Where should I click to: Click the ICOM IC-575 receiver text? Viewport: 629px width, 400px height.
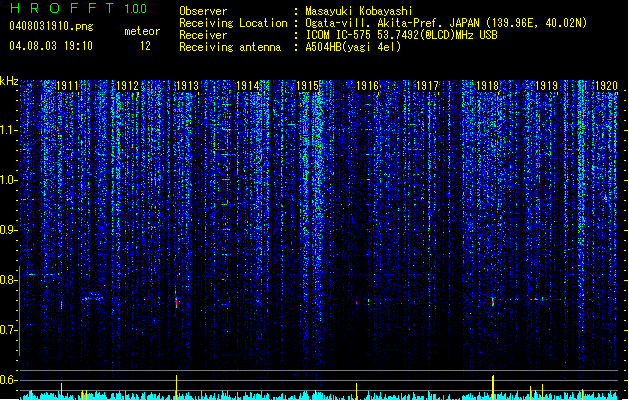coord(402,35)
